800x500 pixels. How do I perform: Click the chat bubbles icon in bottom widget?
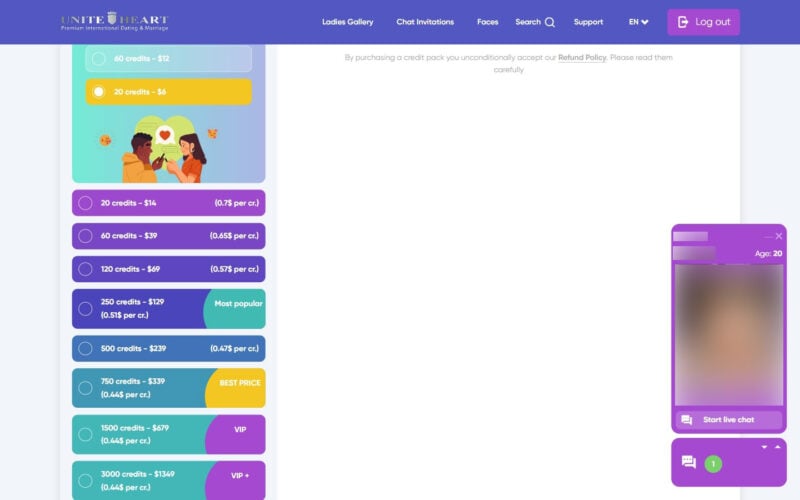(x=688, y=462)
